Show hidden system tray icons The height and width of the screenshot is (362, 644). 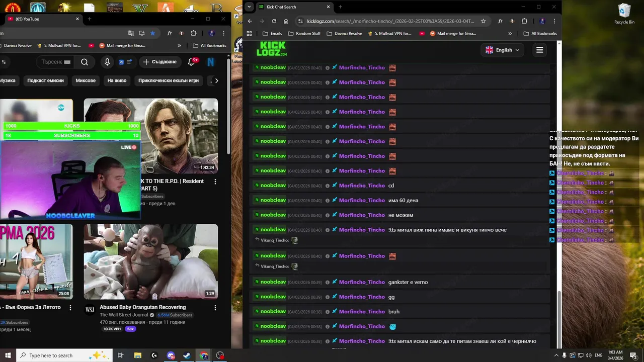click(x=555, y=355)
